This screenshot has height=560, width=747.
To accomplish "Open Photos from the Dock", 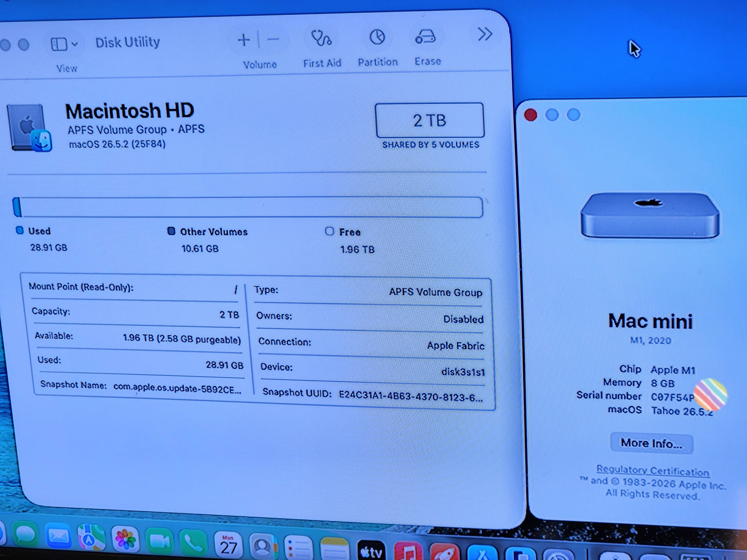I will [x=125, y=540].
